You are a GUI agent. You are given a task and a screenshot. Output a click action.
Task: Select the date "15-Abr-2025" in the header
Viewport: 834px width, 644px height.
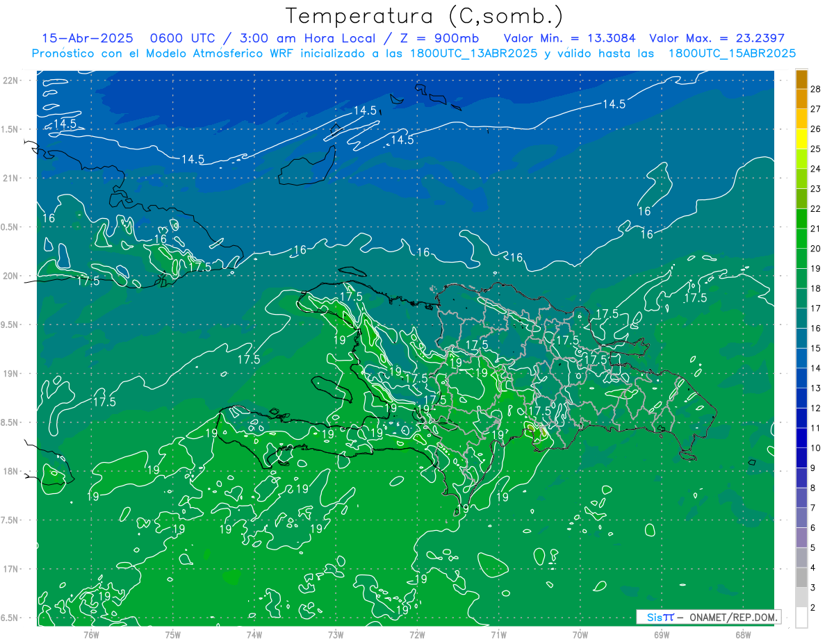pos(88,38)
